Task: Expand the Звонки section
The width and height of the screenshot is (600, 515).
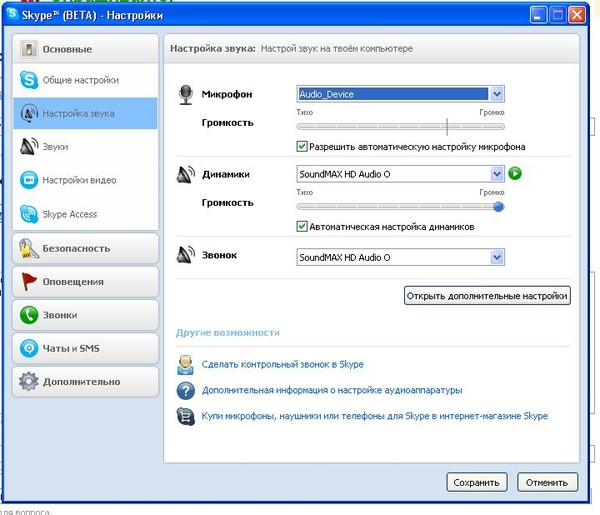Action: (85, 315)
